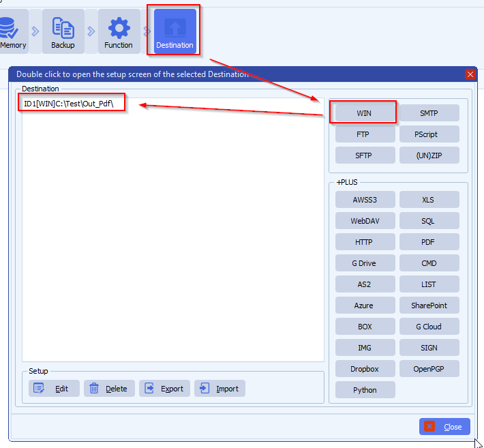Screen dimensions: 484x448
Task: Add a G Cloud destination
Action: pyautogui.click(x=429, y=327)
